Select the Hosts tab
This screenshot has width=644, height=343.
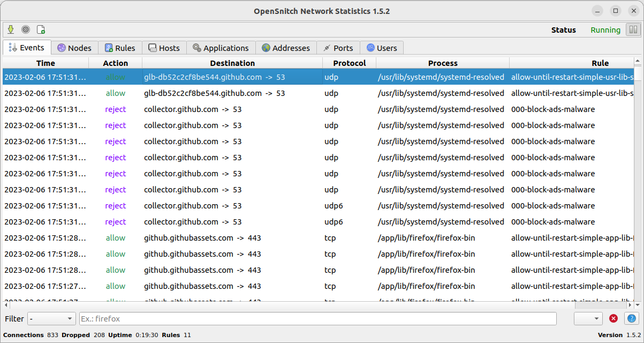(x=164, y=48)
